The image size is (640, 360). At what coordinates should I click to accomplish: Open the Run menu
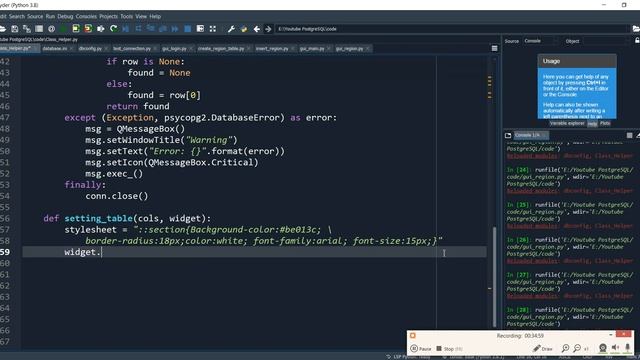(x=50, y=16)
